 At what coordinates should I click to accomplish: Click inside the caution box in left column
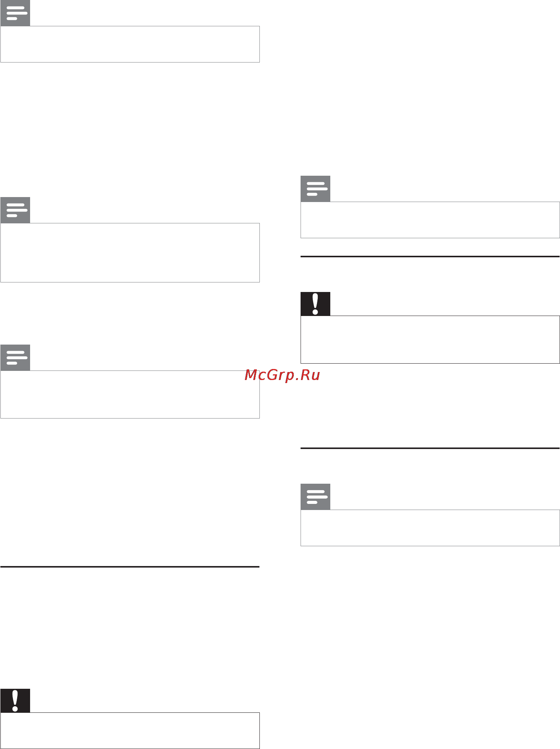[130, 730]
